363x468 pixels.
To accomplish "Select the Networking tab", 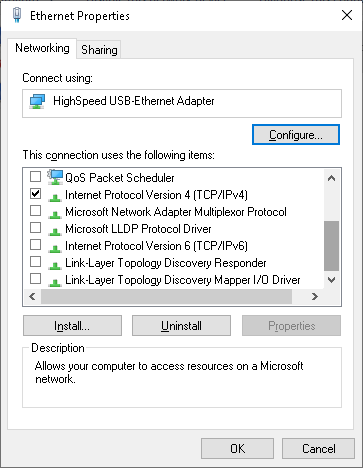I will point(42,48).
